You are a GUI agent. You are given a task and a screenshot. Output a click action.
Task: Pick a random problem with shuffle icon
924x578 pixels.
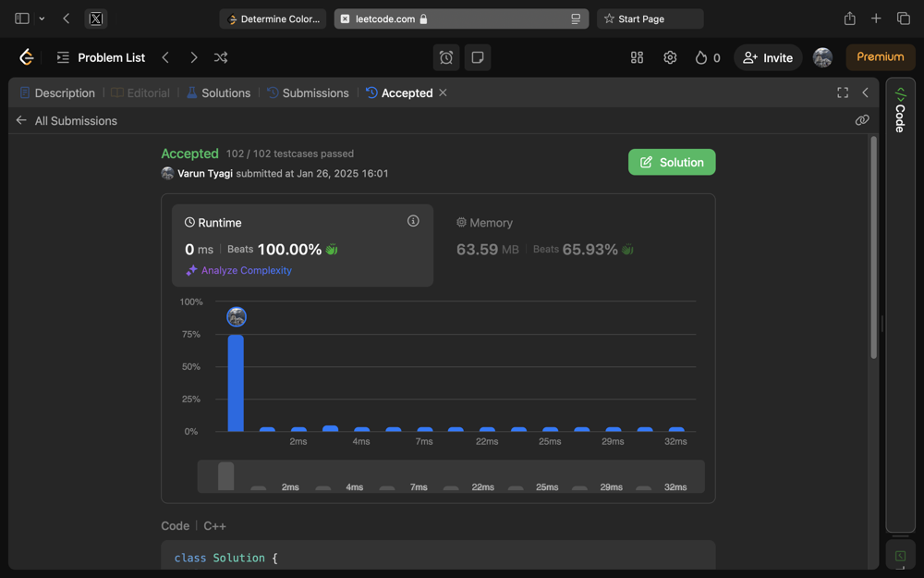(x=221, y=57)
